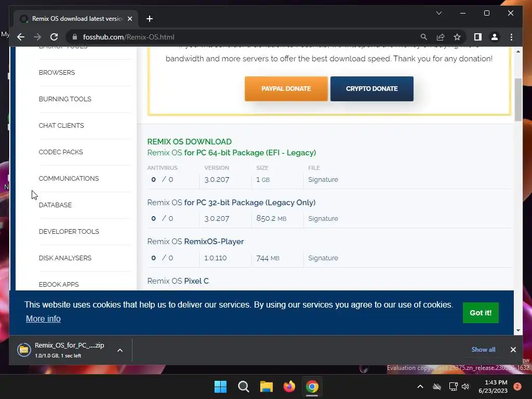The image size is (532, 399).
Task: Open the clock and date 1:43 PM
Action: [493, 387]
